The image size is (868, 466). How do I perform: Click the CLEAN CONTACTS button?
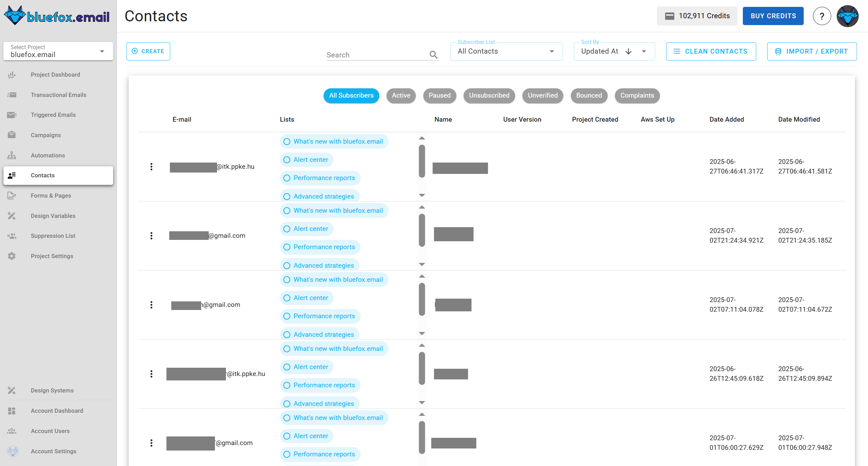[x=711, y=51]
